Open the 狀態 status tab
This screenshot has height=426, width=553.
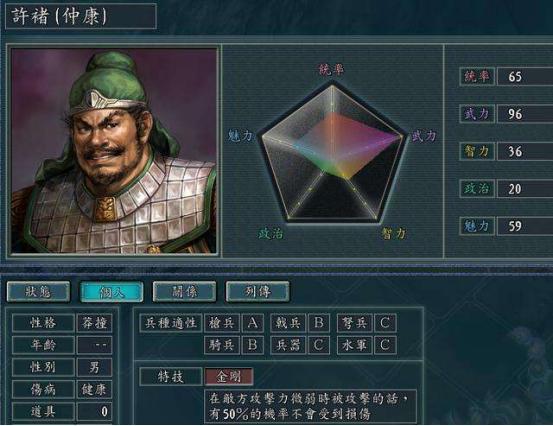coord(38,292)
